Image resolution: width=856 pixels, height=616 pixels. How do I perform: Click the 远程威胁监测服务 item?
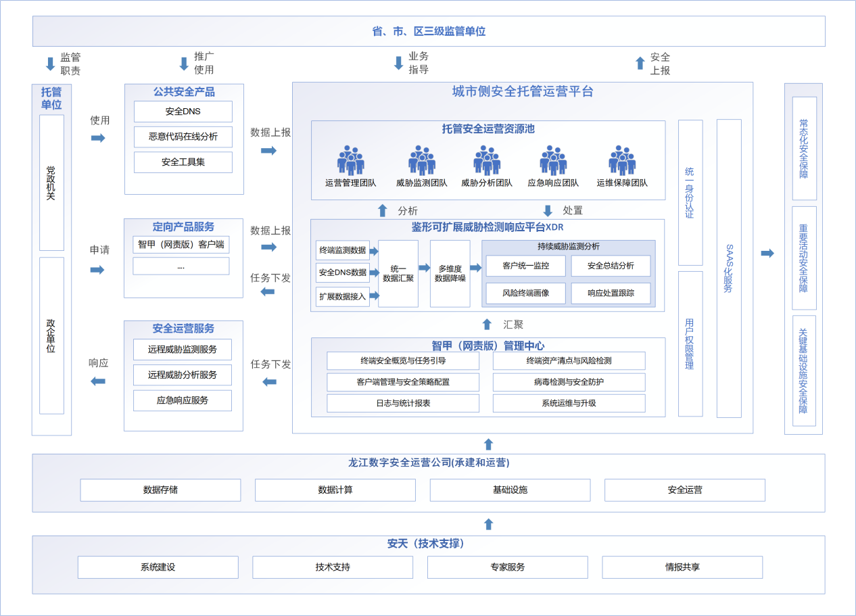(x=183, y=350)
